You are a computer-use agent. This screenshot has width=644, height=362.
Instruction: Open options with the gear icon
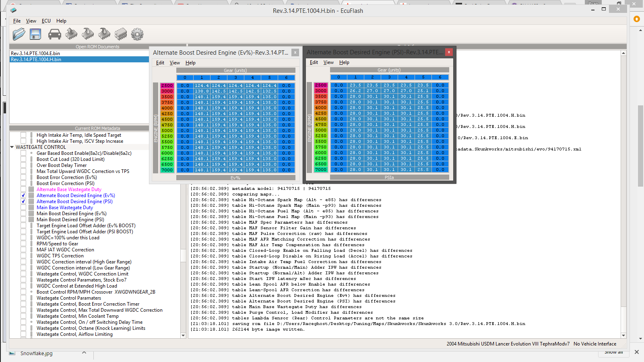click(x=137, y=34)
